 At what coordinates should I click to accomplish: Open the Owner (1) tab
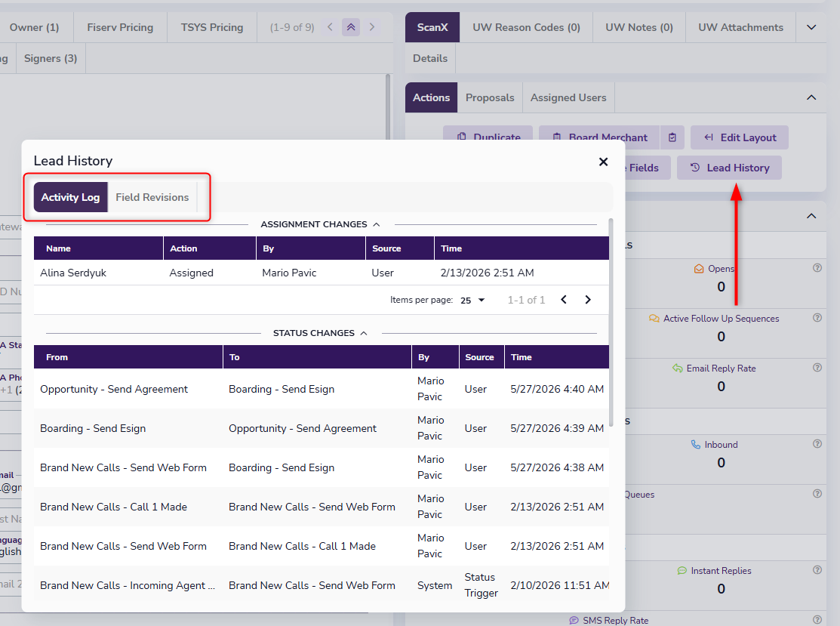click(34, 27)
